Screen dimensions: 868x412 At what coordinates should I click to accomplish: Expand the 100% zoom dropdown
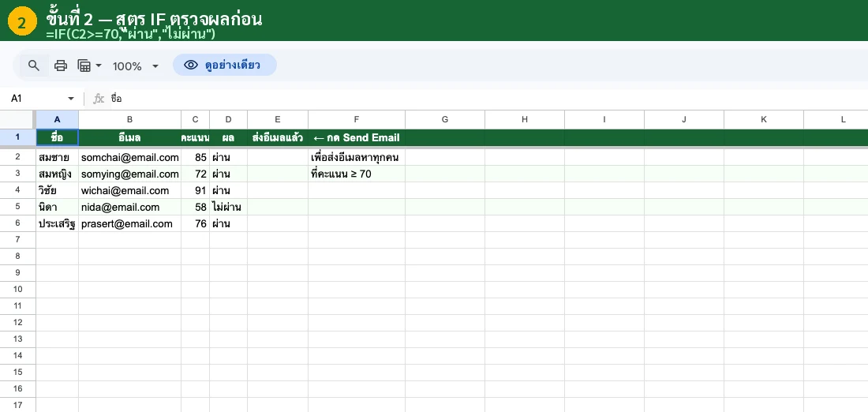point(155,66)
